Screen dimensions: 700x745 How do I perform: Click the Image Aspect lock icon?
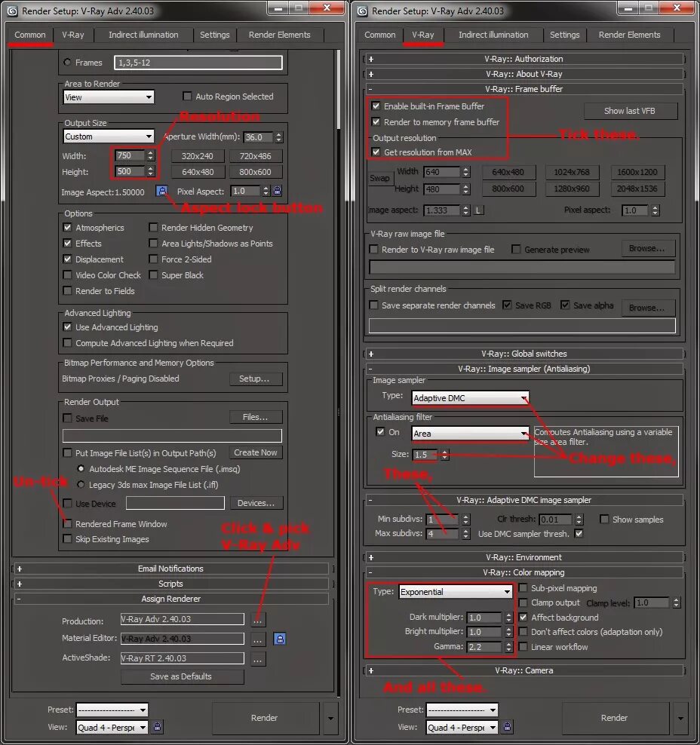coord(162,191)
